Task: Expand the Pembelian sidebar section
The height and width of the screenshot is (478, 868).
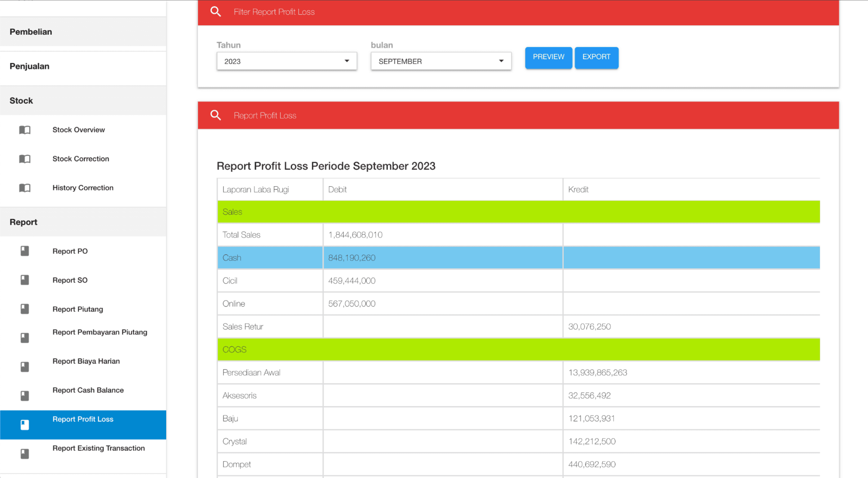Action: (83, 32)
